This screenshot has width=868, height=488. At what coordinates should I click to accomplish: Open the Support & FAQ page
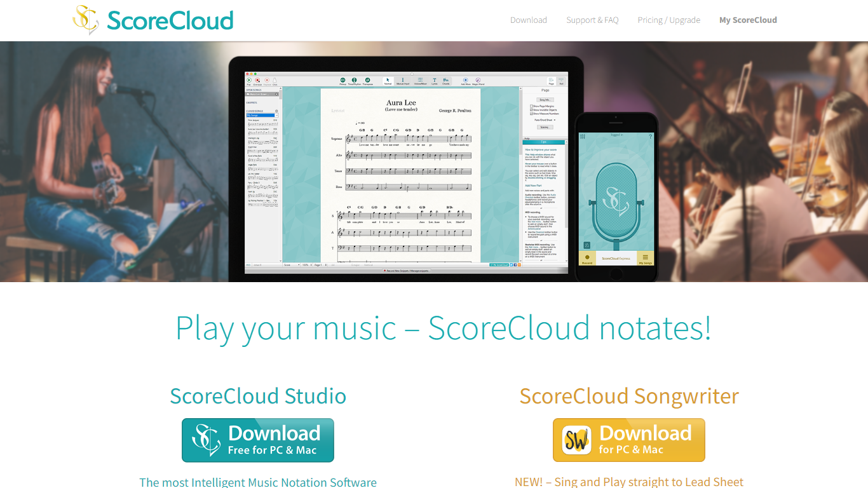592,20
